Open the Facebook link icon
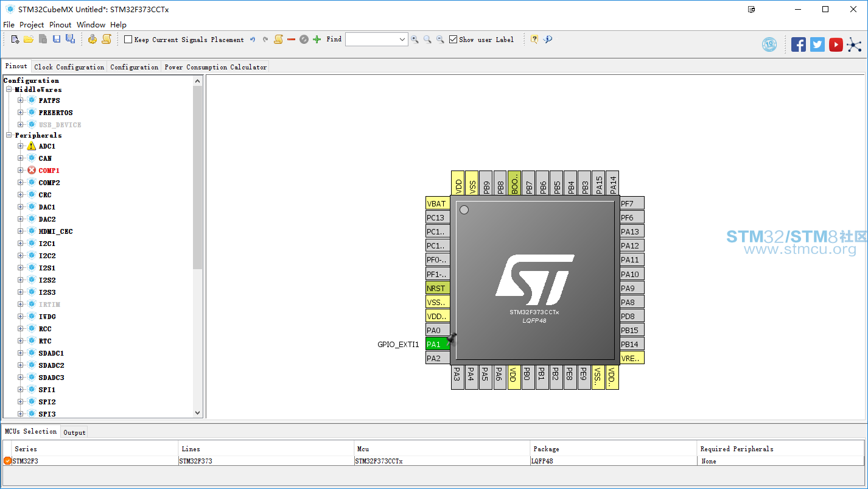Screen dimensions: 868x489 [x=799, y=44]
